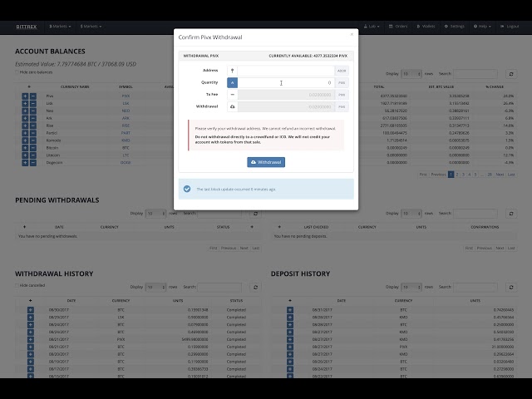The height and width of the screenshot is (399, 532).
Task: Expand the 08/21/2017 PIVX withdrawal row
Action: click(31, 340)
